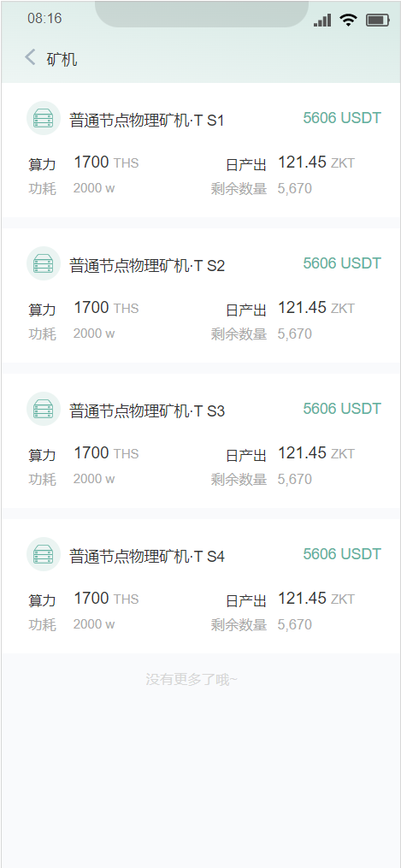Viewport: 401px width, 868px height.
Task: Click the server icon of miner S3
Action: point(43,409)
